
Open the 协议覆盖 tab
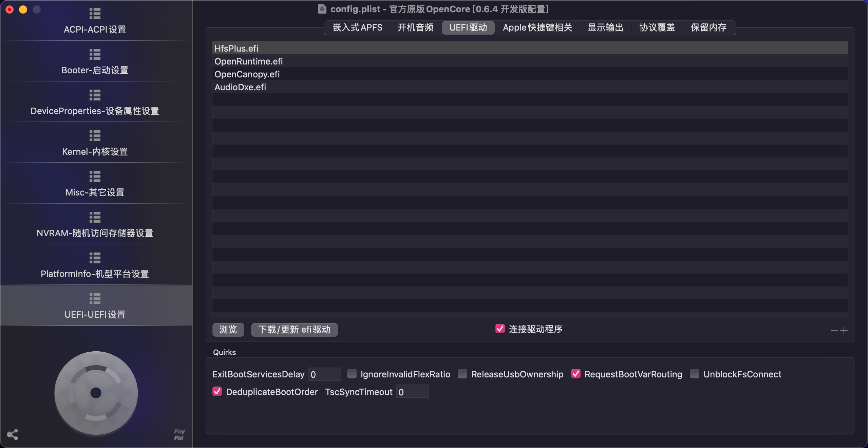[657, 27]
